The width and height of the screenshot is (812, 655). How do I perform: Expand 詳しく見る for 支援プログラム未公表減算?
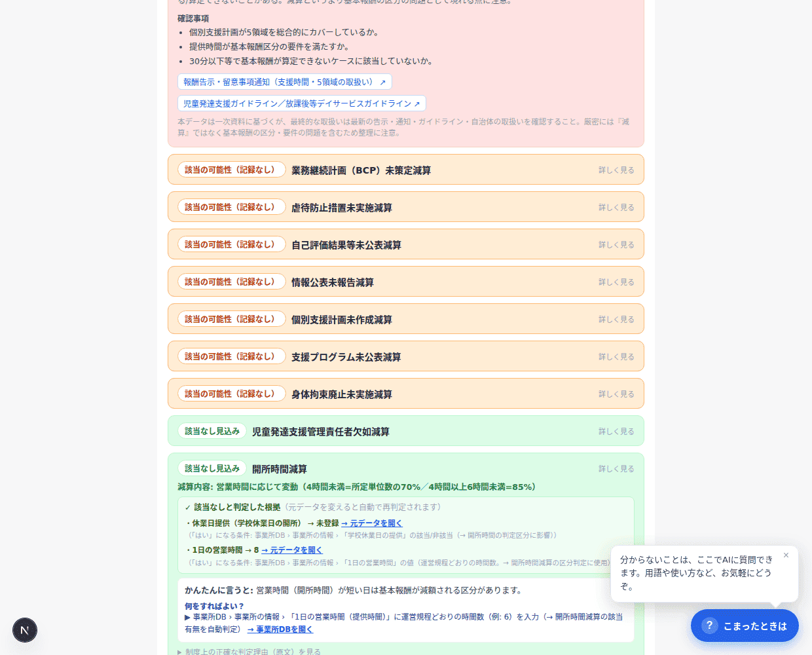pyautogui.click(x=616, y=357)
